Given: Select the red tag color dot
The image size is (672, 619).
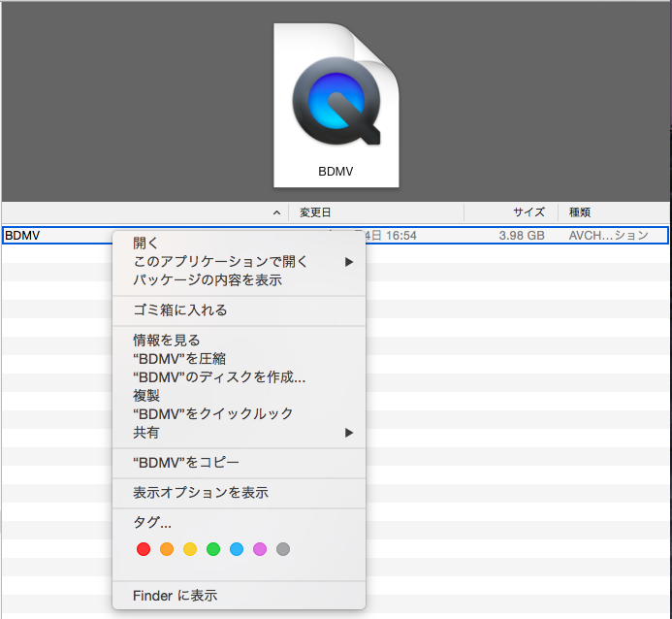Looking at the screenshot, I should [x=144, y=549].
